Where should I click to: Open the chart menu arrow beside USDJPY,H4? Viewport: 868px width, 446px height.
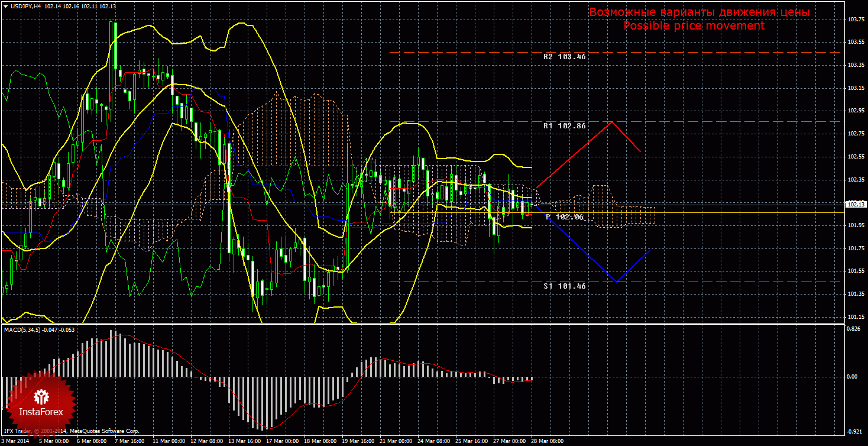pos(5,6)
